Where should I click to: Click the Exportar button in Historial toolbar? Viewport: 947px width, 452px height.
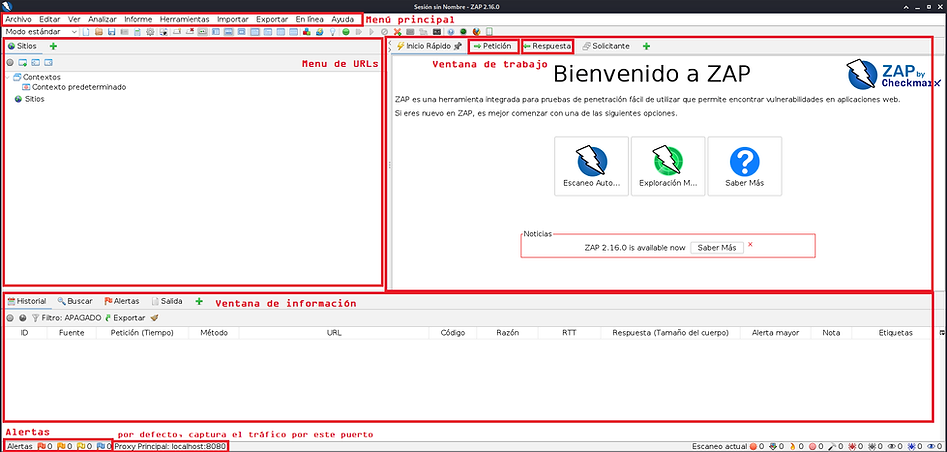[125, 317]
